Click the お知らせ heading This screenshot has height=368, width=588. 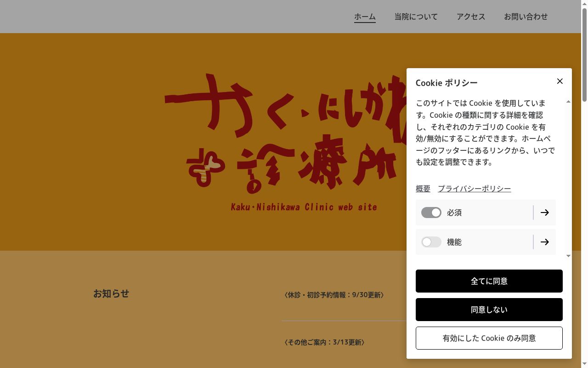click(x=111, y=293)
